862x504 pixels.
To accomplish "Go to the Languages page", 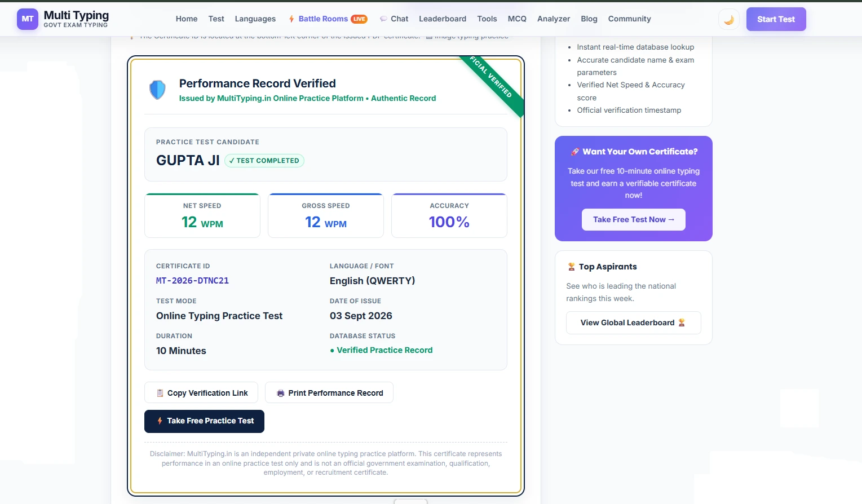I will pyautogui.click(x=255, y=19).
